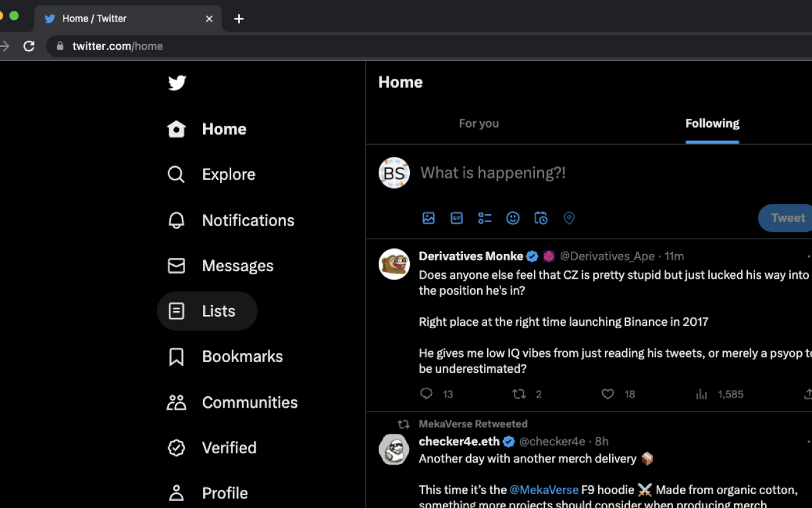Create a poll in composer

485,218
